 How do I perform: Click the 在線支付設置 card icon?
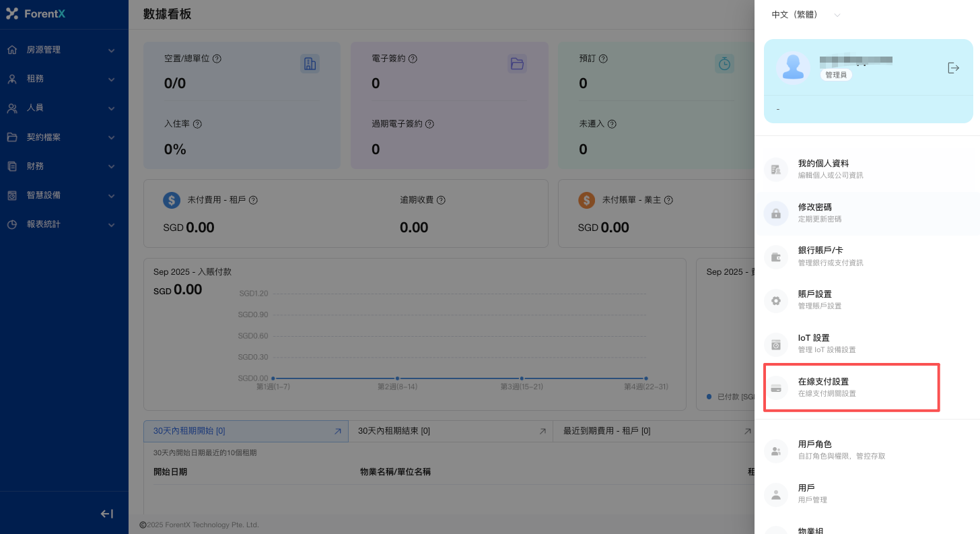point(776,388)
